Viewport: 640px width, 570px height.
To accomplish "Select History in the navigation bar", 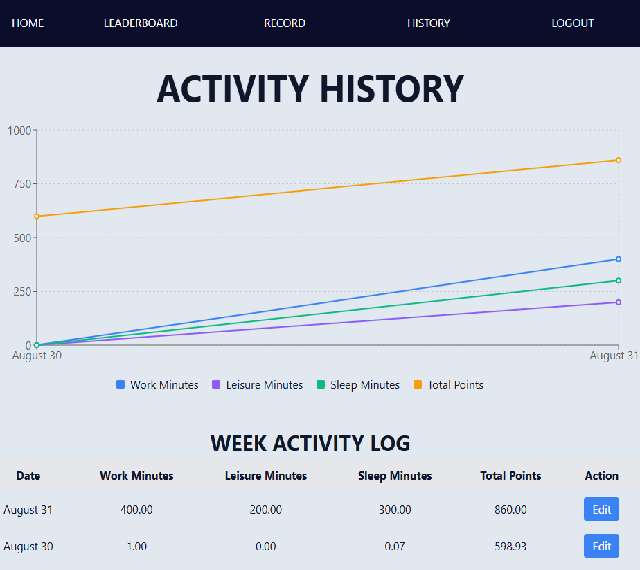I will click(428, 23).
